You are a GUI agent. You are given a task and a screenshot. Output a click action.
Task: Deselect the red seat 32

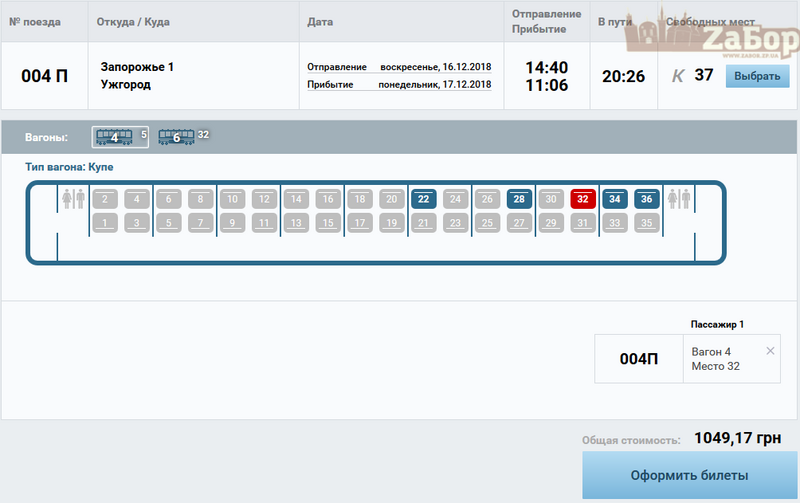(x=583, y=199)
